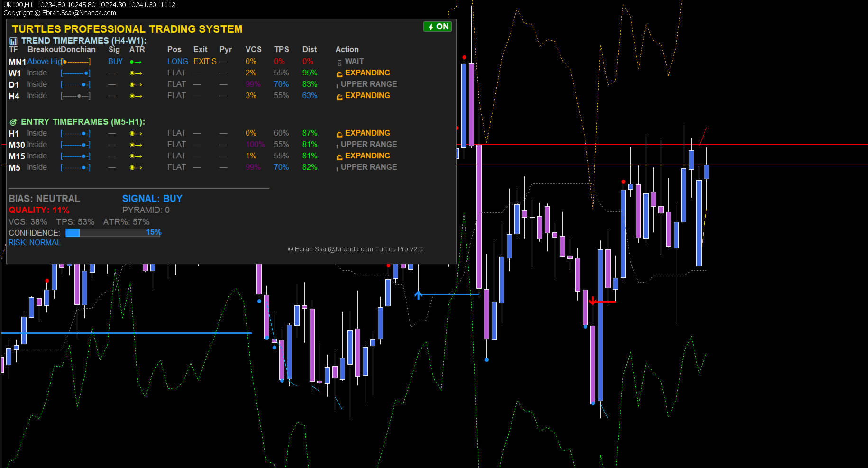Click the MN1 BUY signal text
Viewport: 868px width, 468px height.
[x=115, y=62]
